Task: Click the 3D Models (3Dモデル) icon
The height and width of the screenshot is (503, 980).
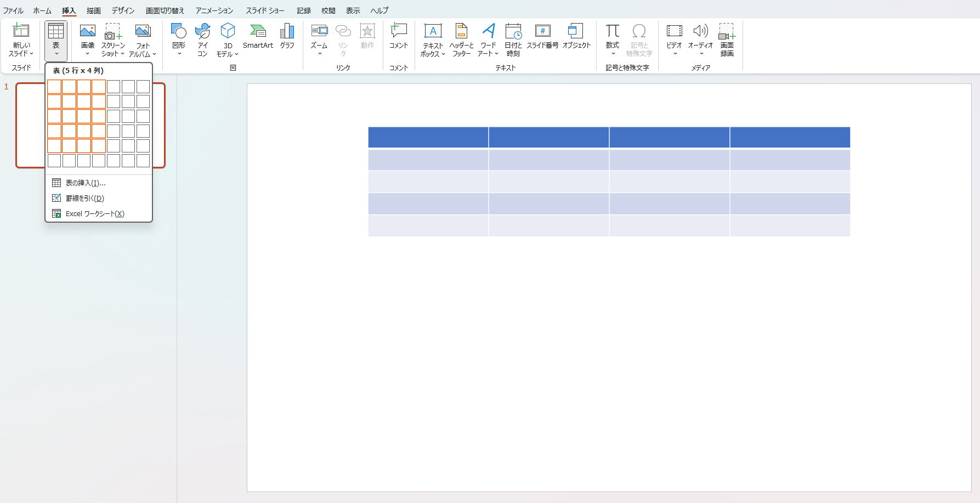Action: pyautogui.click(x=228, y=31)
